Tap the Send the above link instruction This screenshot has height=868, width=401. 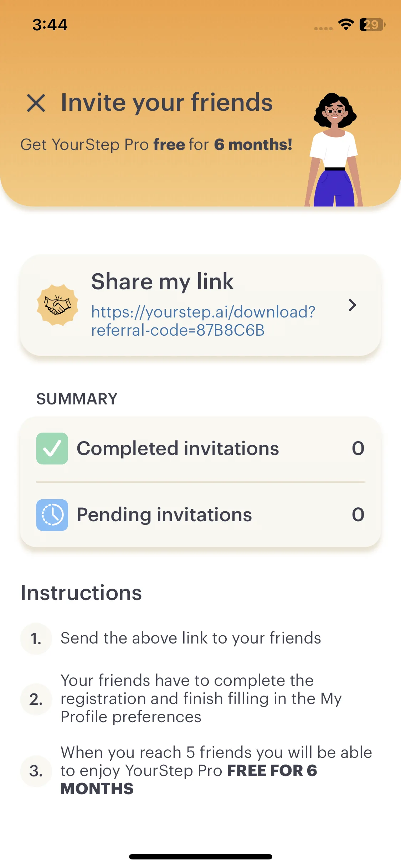coord(191,638)
